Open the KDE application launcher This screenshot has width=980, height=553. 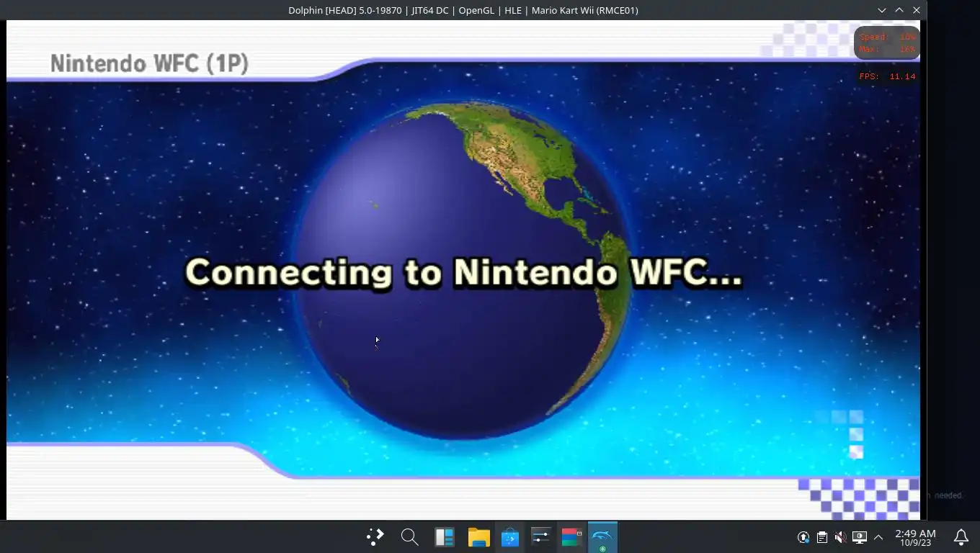tap(375, 537)
